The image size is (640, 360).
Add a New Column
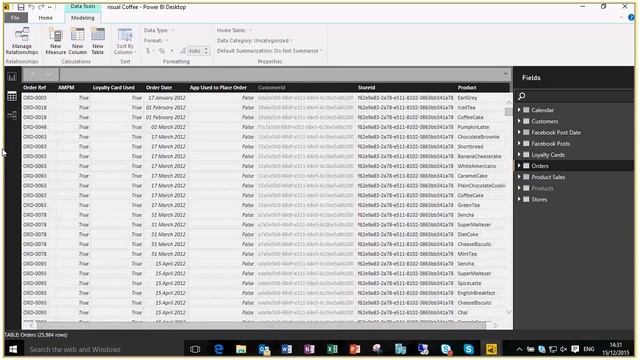78,41
